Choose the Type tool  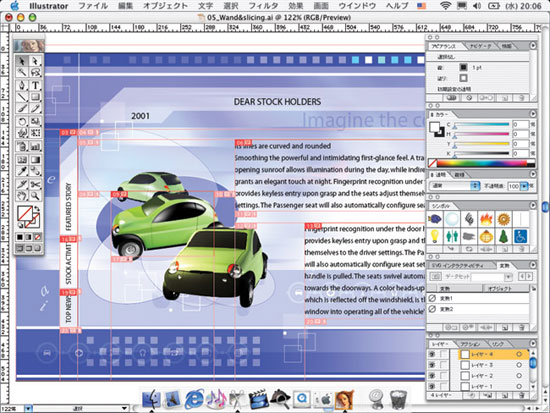coord(35,85)
